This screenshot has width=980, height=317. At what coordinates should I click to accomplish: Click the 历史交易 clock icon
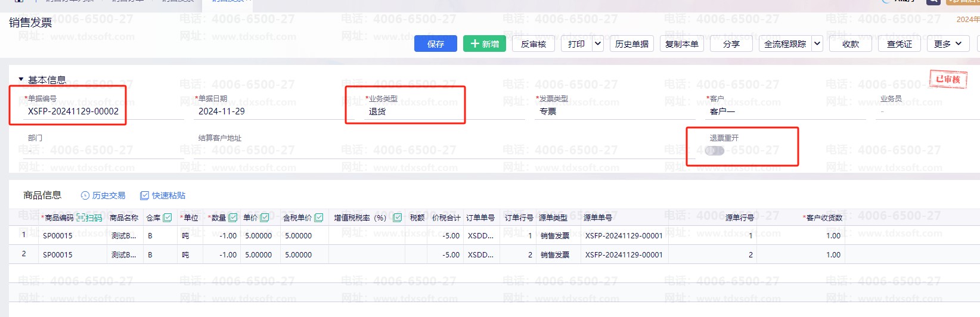(x=85, y=195)
